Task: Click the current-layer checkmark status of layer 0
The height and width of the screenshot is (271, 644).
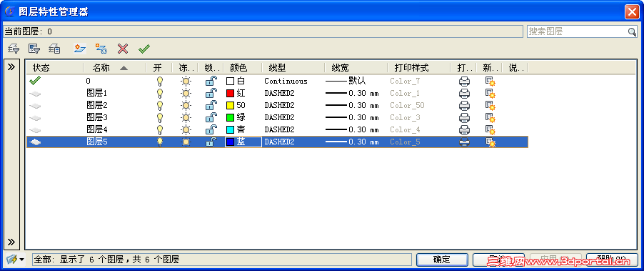Action: coord(35,81)
